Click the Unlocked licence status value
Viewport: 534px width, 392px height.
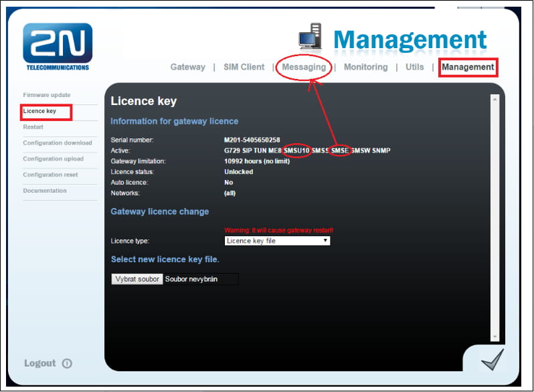[238, 172]
